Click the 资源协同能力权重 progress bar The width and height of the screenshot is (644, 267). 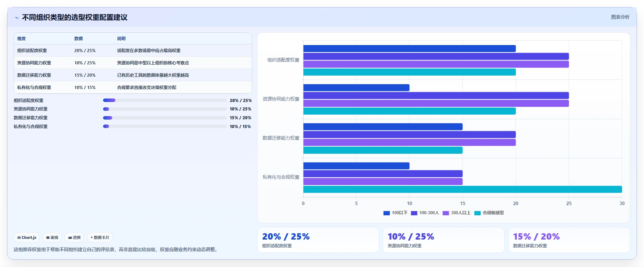point(165,109)
